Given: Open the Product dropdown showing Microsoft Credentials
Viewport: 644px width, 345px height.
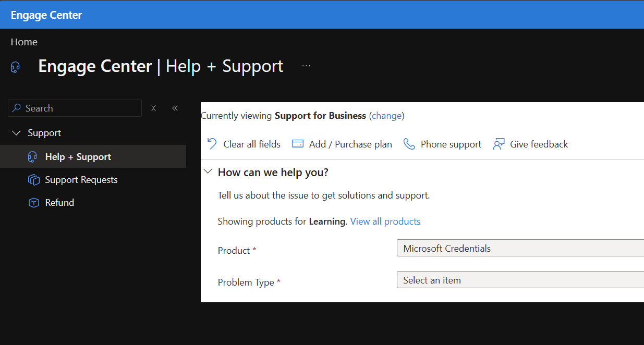Looking at the screenshot, I should coord(520,249).
